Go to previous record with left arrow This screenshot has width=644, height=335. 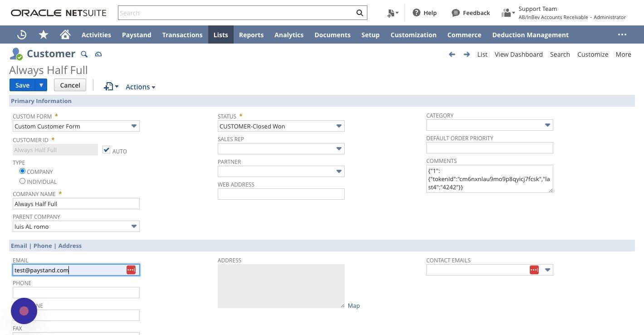452,54
